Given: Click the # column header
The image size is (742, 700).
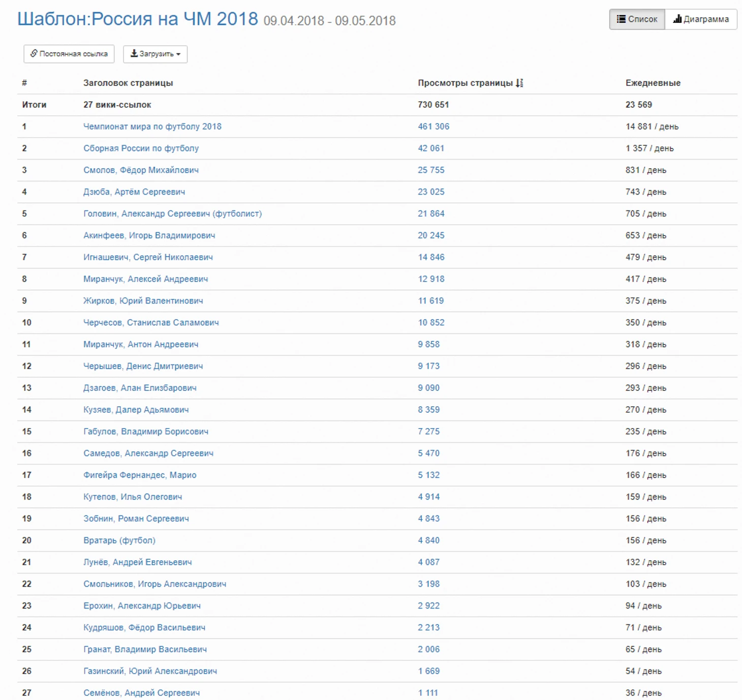Looking at the screenshot, I should 24,83.
